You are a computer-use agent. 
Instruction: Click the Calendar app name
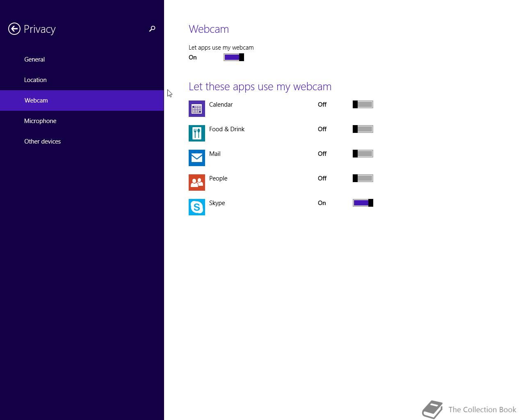pos(221,105)
